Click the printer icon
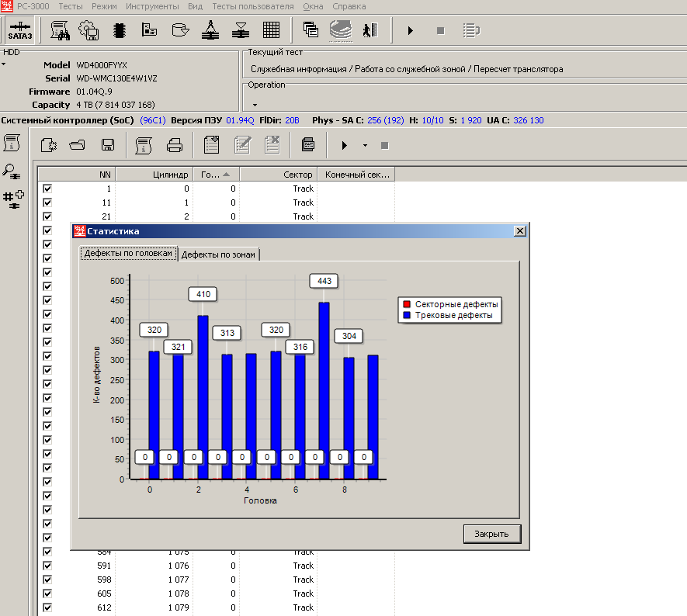The height and width of the screenshot is (616, 687). click(x=175, y=145)
